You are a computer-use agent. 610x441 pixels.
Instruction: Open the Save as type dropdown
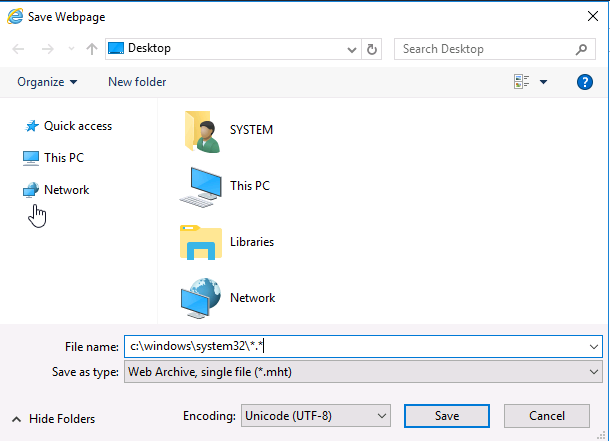click(x=363, y=372)
